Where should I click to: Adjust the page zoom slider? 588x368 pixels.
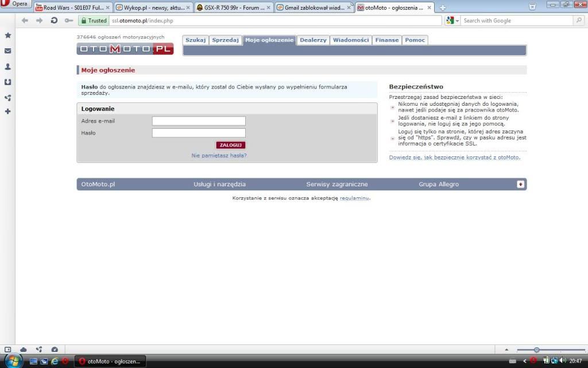[x=536, y=350]
